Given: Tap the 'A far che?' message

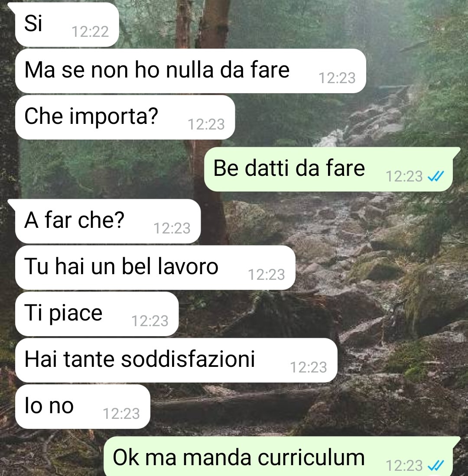Looking at the screenshot, I should click(108, 221).
